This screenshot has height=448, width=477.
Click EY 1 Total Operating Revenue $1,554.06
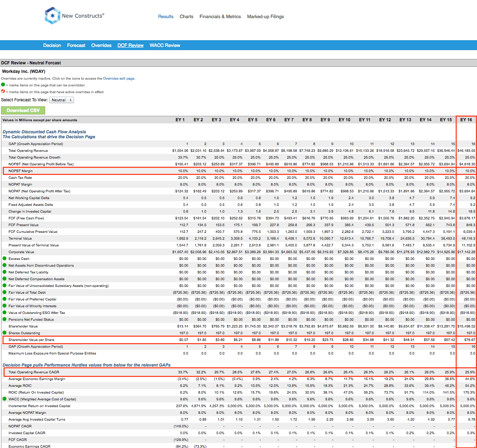click(x=180, y=151)
